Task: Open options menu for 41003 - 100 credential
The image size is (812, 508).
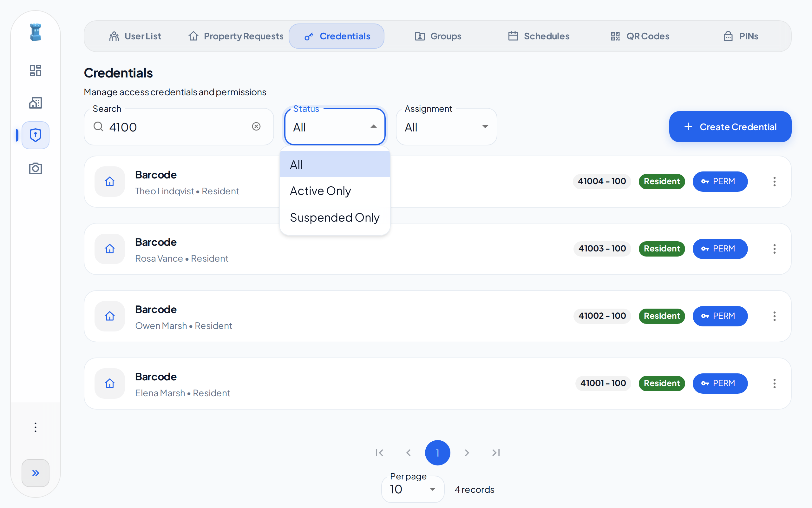Action: click(775, 249)
